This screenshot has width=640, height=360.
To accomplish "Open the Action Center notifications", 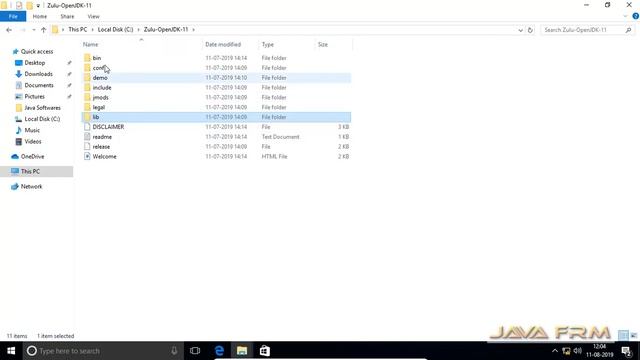I will click(x=627, y=351).
